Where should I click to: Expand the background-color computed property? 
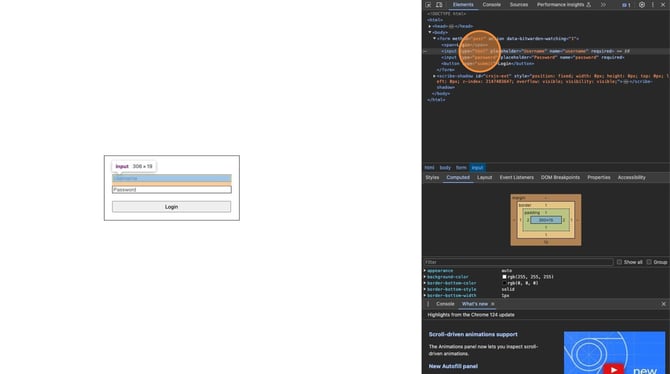425,277
